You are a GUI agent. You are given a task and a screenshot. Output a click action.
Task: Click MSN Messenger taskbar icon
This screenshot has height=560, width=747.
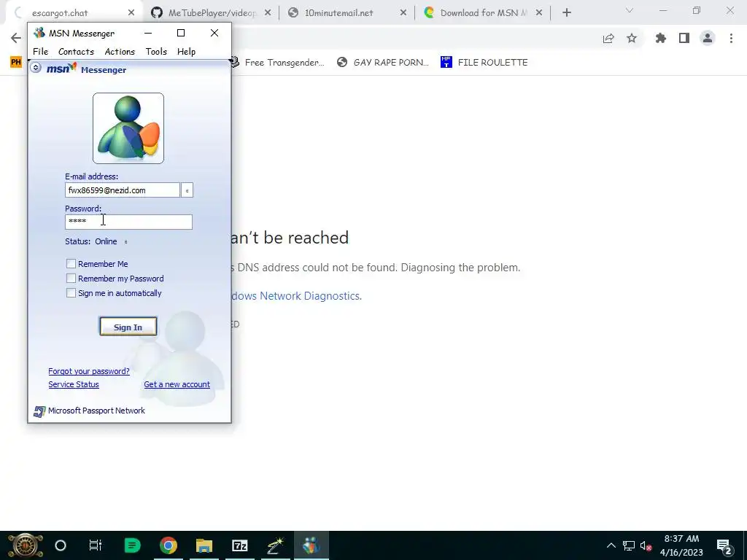311,545
